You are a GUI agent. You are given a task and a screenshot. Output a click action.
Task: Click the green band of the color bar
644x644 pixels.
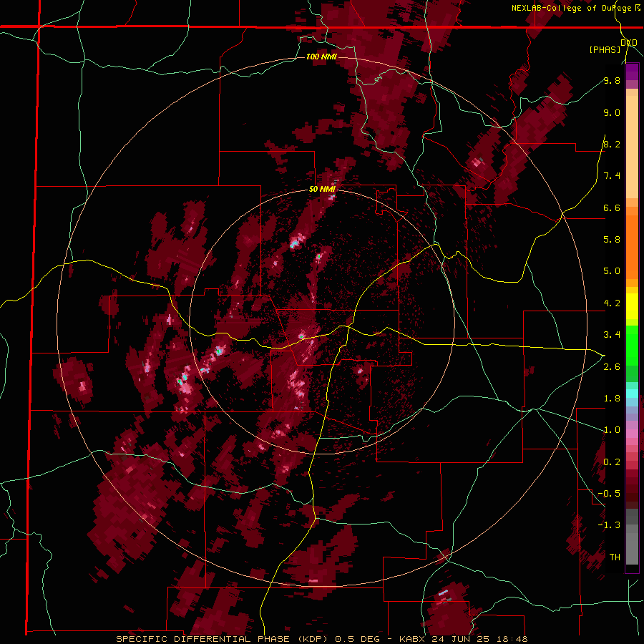pyautogui.click(x=632, y=345)
